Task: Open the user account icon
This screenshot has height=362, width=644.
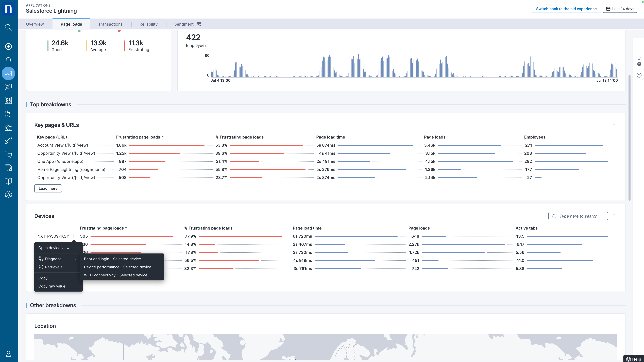Action: click(8, 354)
